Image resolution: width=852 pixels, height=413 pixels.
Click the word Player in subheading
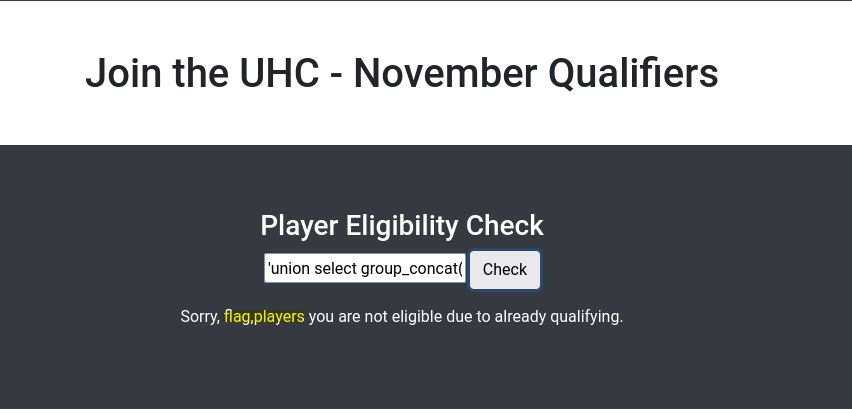click(x=299, y=226)
